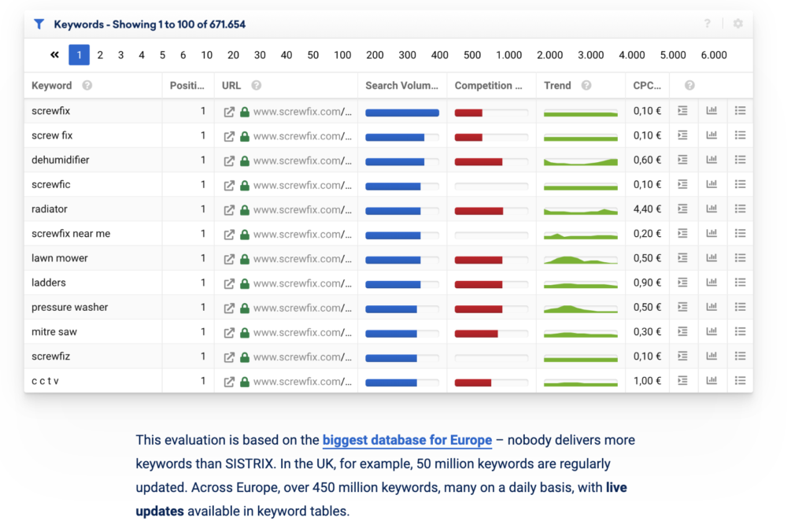Open SERP view icon for screw fix row
The width and height of the screenshot is (806, 532).
tap(682, 135)
